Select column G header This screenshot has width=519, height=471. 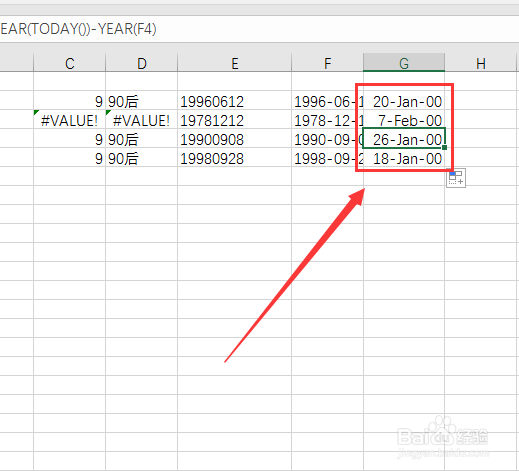coord(404,63)
